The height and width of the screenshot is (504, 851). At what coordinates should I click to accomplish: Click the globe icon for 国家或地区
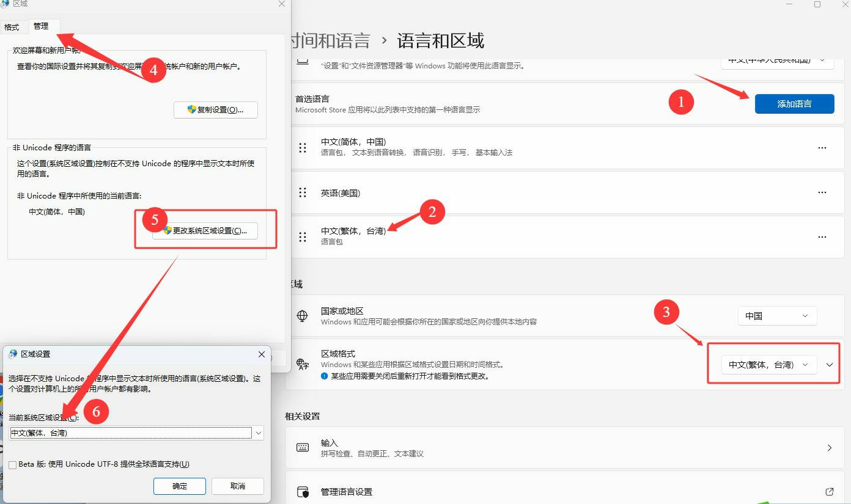point(302,316)
